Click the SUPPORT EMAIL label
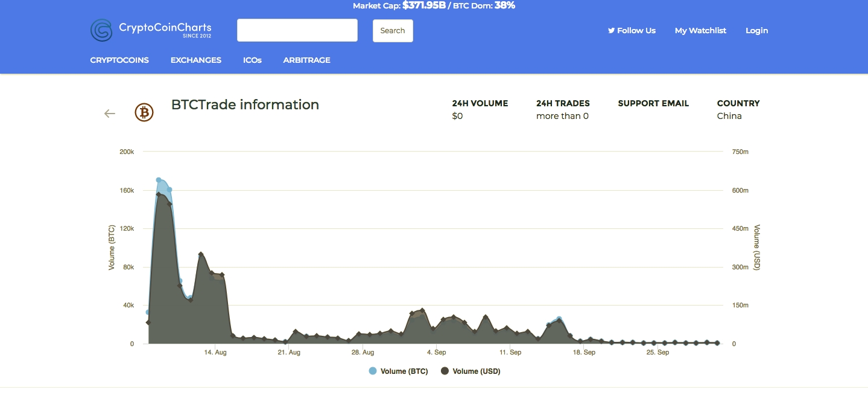868x398 pixels. point(653,103)
